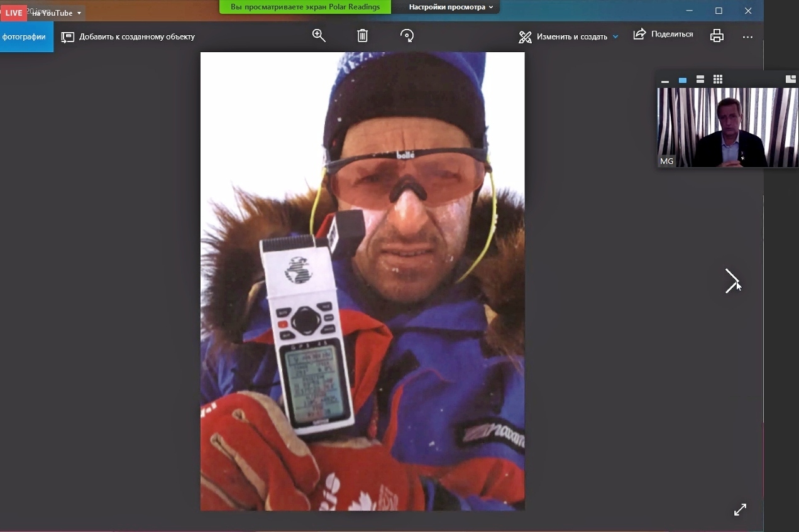The height and width of the screenshot is (532, 799).
Task: Click the share icon Поделиться
Action: click(663, 35)
